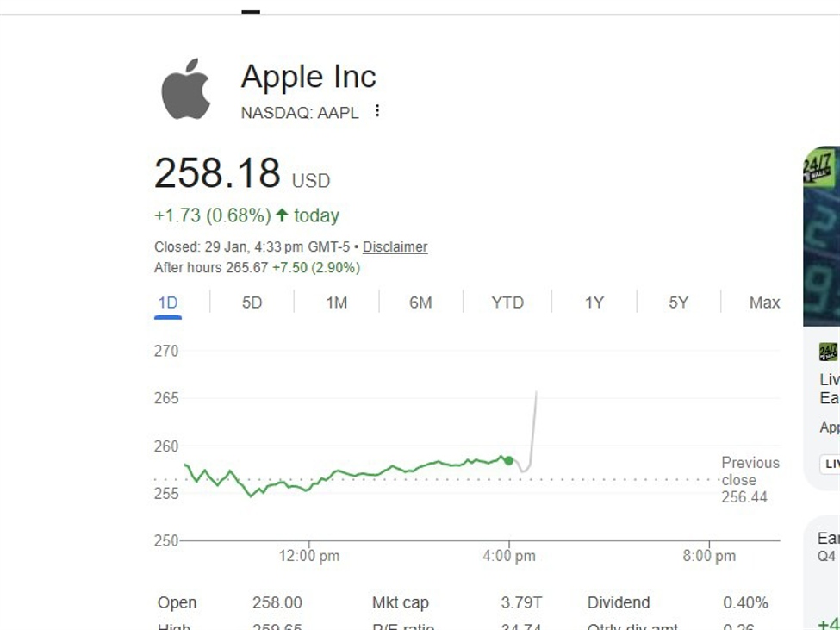Click the Apple Inc company title
This screenshot has height=630, width=840.
tap(308, 77)
